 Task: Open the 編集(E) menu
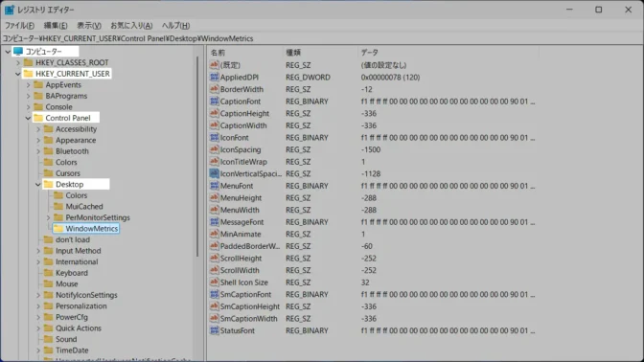pyautogui.click(x=56, y=26)
